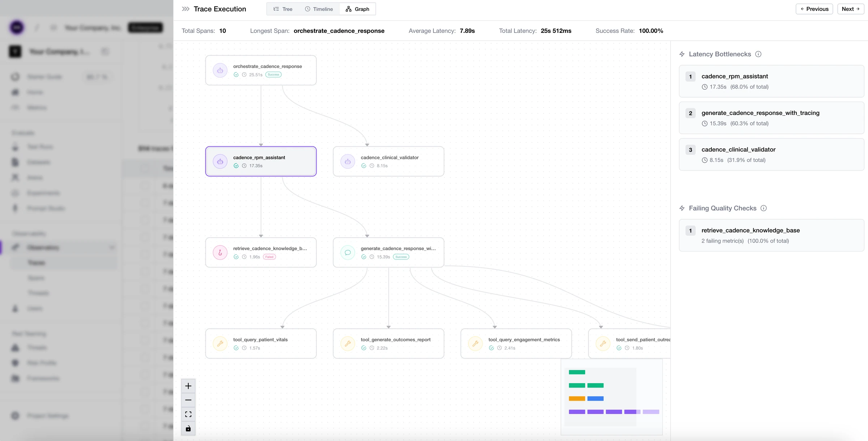Click the Success Rate value 100.00%
Image resolution: width=868 pixels, height=441 pixels.
[651, 31]
